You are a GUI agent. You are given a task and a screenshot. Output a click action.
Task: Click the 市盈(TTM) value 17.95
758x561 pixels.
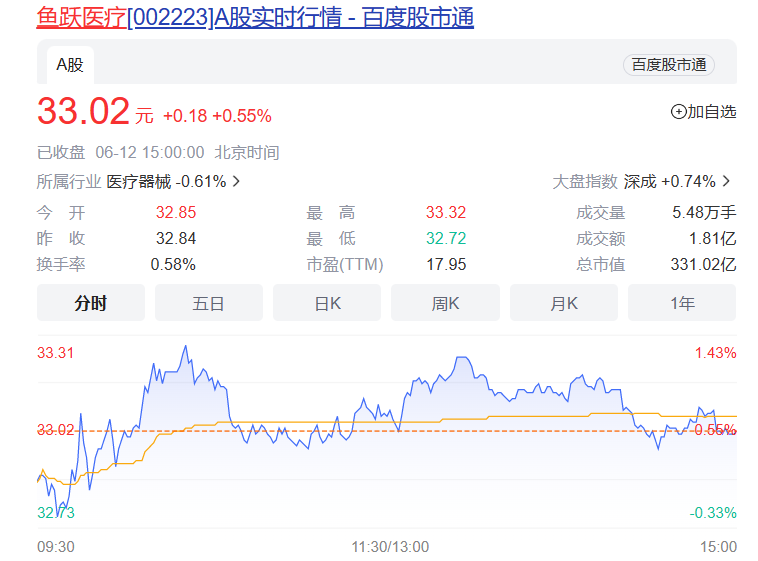(446, 265)
